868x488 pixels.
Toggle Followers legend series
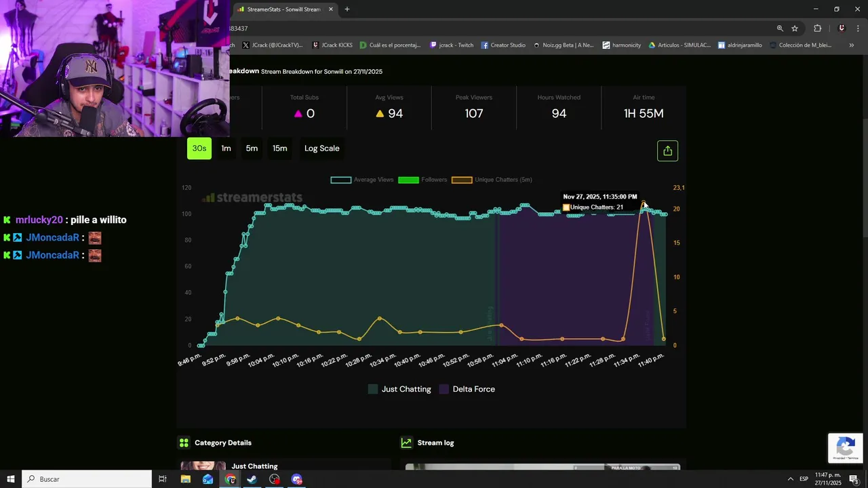422,180
